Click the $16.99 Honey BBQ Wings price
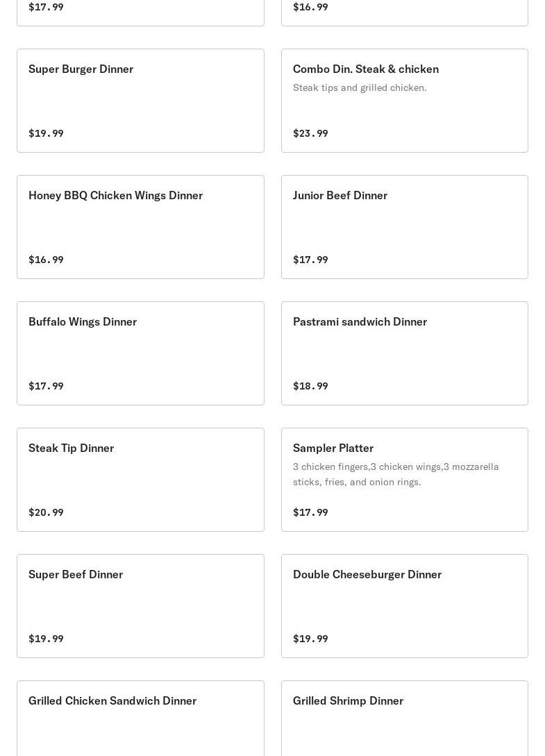 (x=46, y=260)
